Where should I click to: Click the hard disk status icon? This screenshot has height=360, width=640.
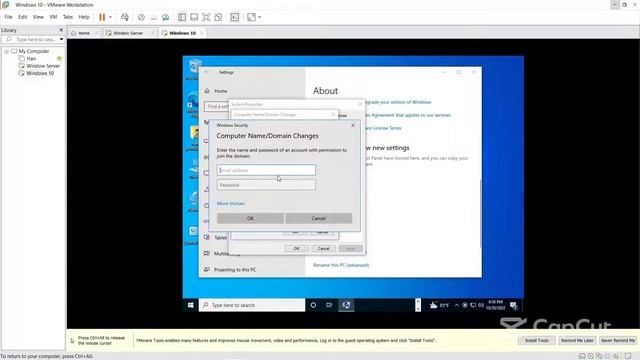click(x=582, y=356)
